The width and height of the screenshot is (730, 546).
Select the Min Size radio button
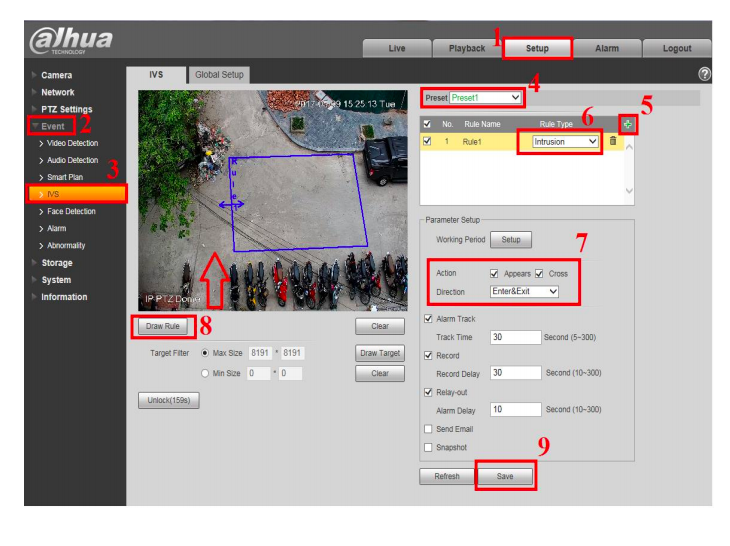pos(205,373)
